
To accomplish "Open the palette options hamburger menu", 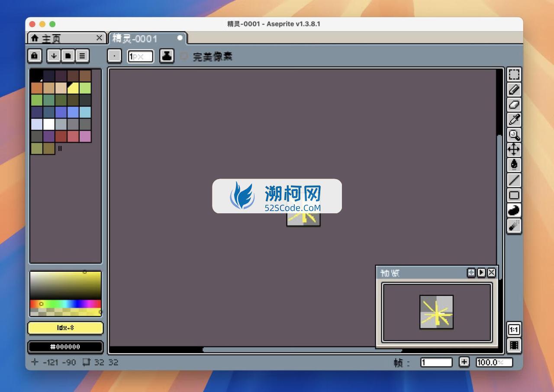I will pos(82,56).
